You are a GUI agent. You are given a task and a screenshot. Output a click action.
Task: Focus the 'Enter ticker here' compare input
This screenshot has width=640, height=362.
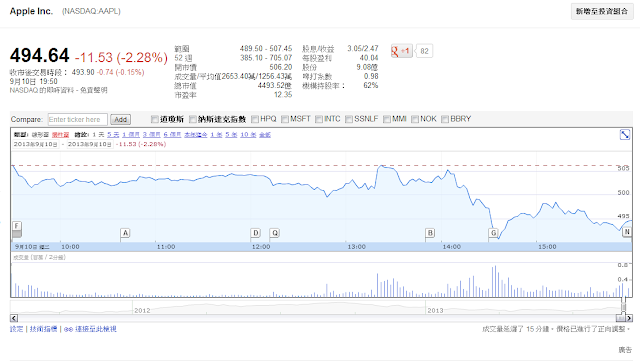tap(78, 120)
